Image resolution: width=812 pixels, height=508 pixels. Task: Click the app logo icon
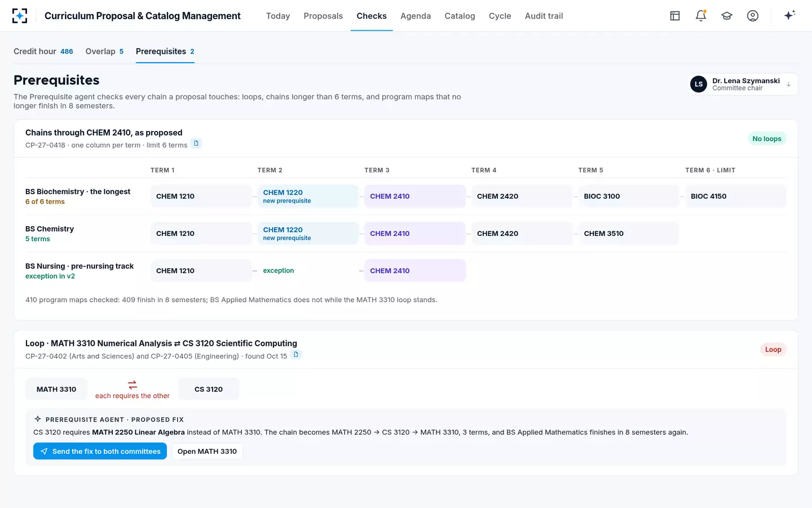point(20,16)
